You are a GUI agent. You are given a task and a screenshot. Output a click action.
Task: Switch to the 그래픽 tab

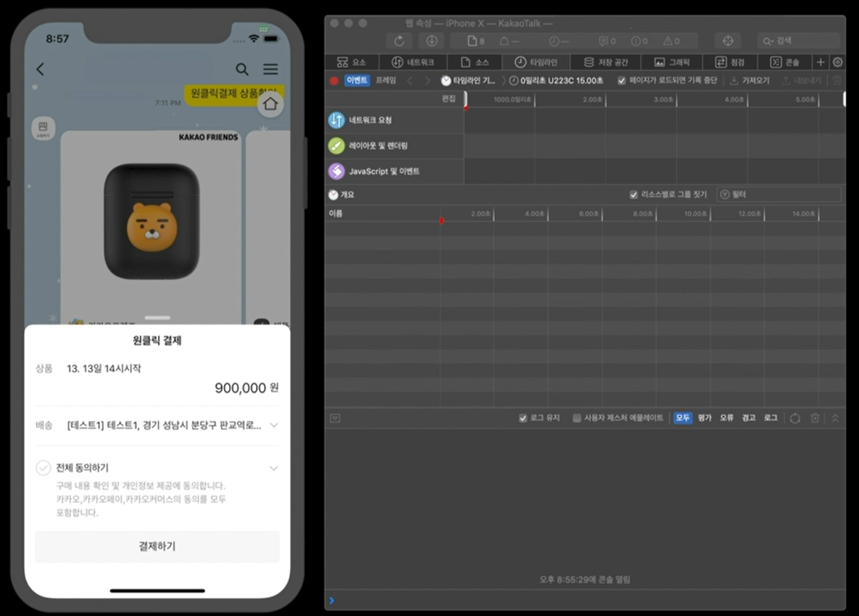672,63
